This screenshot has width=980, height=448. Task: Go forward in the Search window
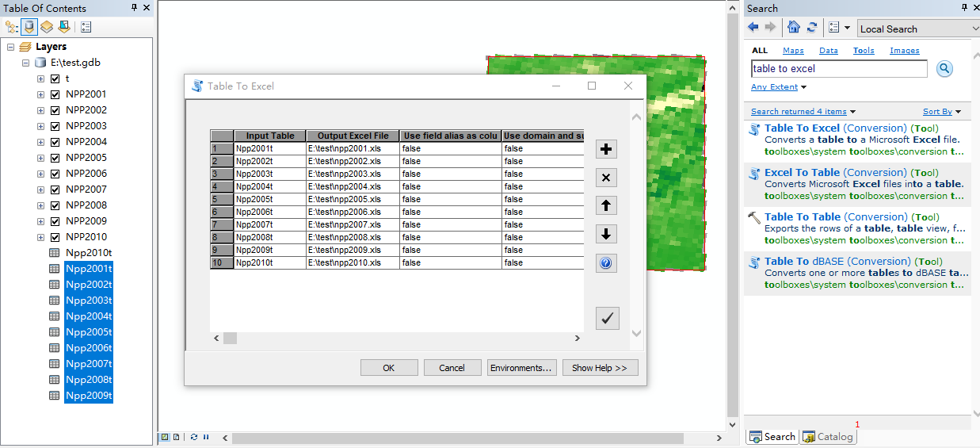[x=770, y=28]
